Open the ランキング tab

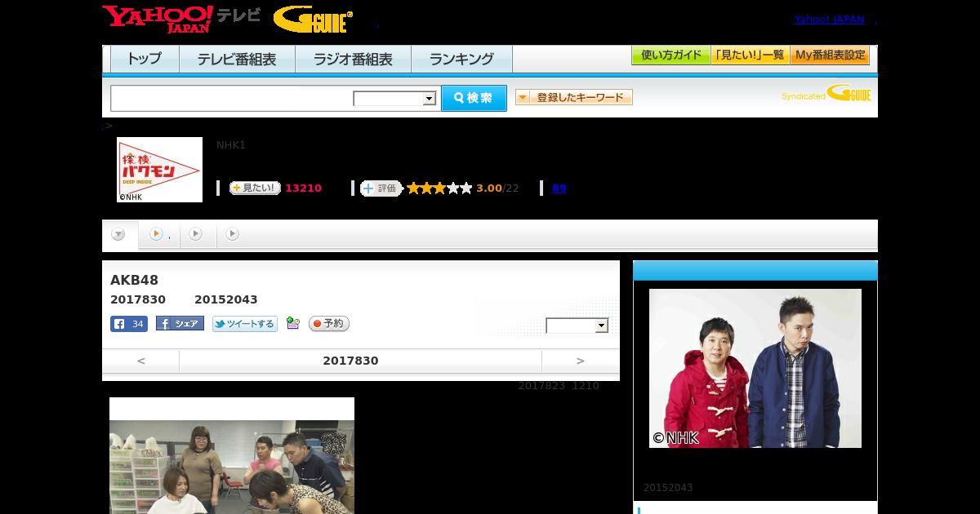click(461, 59)
